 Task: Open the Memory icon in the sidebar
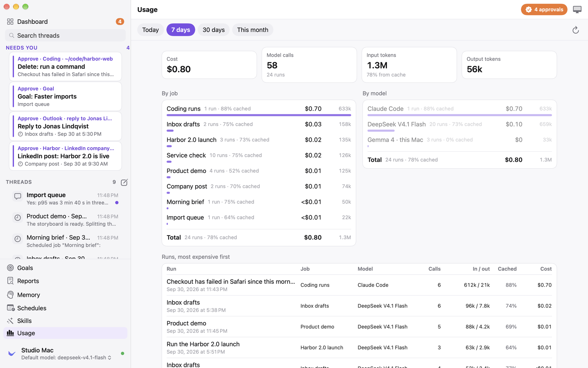tap(10, 294)
